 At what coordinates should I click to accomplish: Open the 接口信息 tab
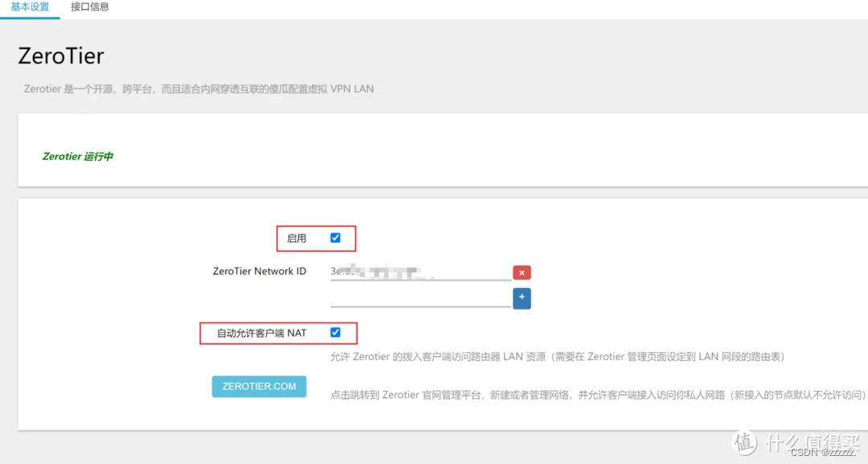tap(90, 7)
